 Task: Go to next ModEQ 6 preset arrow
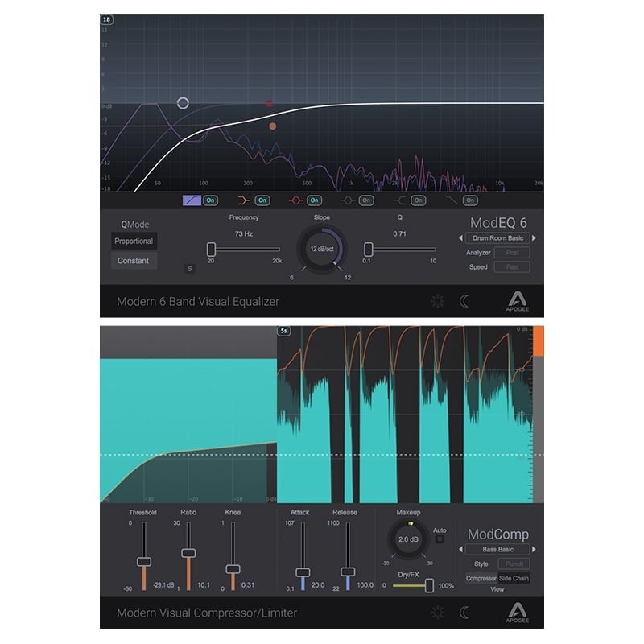coord(534,237)
